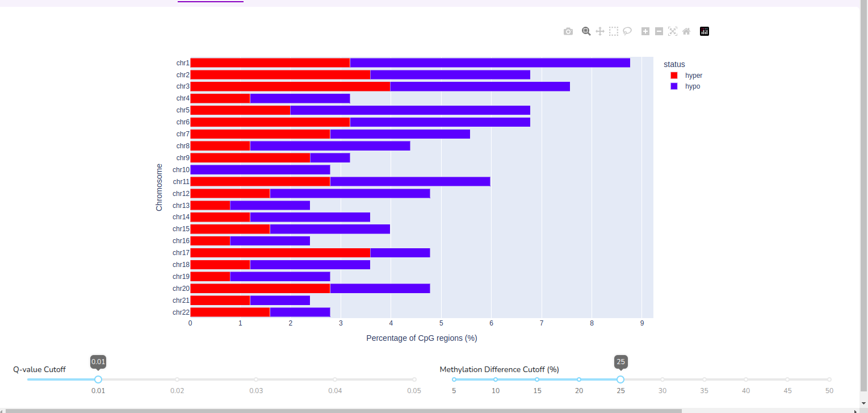Click the chr20 red hyper bar
868x413 pixels.
pos(260,288)
